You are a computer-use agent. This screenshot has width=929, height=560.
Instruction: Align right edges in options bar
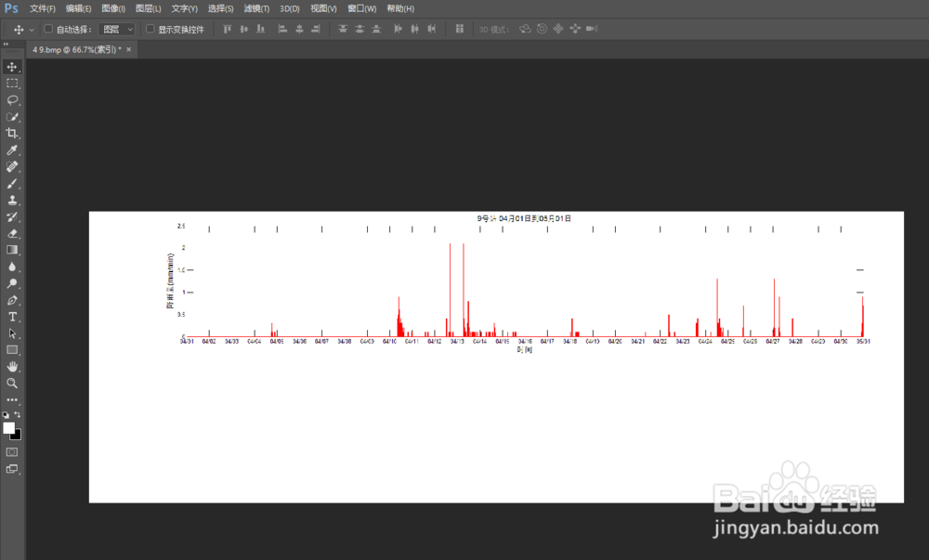pyautogui.click(x=316, y=29)
